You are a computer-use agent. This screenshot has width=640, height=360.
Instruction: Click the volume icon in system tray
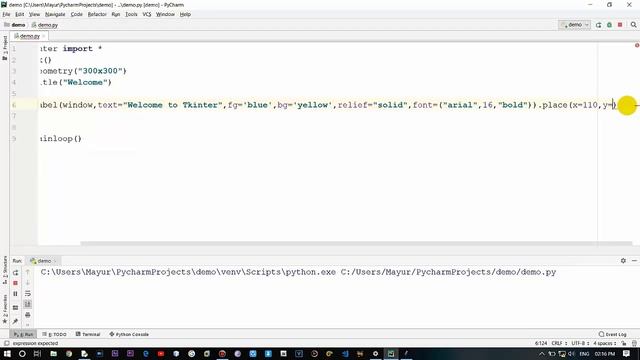571,354
